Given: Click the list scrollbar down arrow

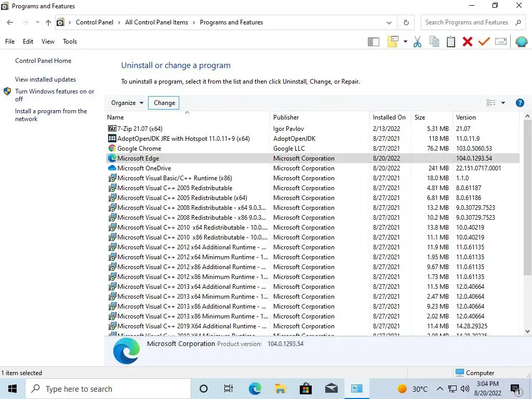Looking at the screenshot, I should [527, 331].
